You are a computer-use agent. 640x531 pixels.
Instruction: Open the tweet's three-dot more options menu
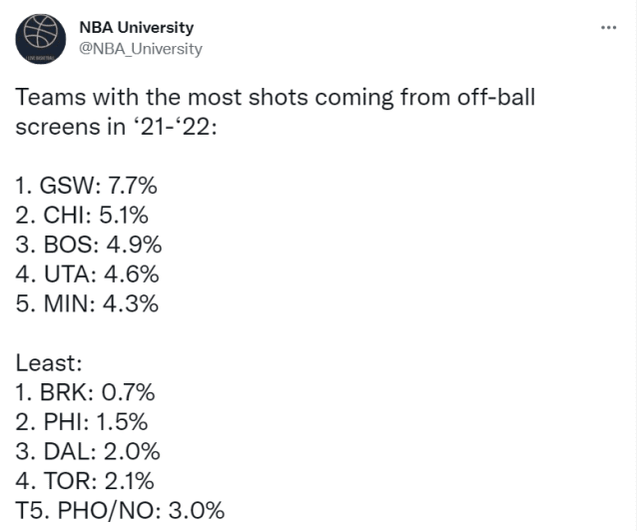(x=608, y=27)
